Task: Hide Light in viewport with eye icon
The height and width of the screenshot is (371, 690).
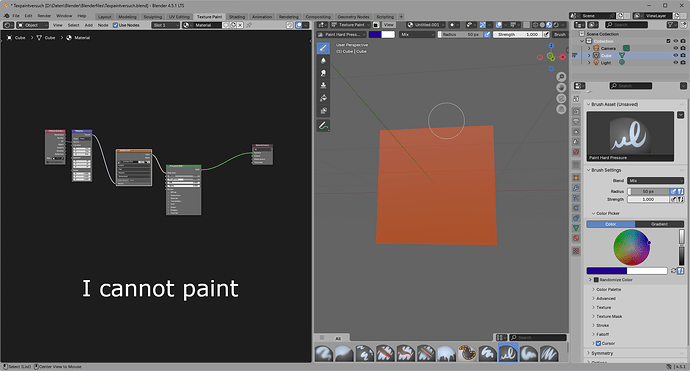Action: 675,62
